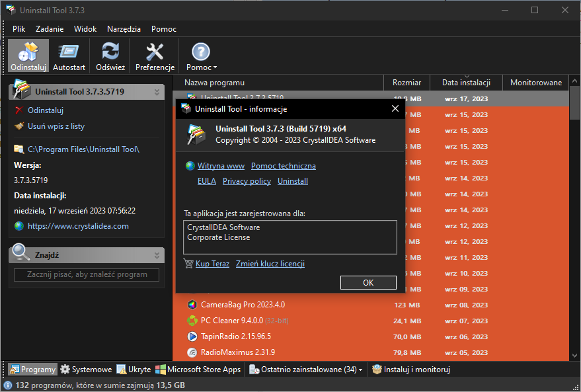The height and width of the screenshot is (392, 581).
Task: Open Ostatnio zainstalowane (34) dropdown
Action: pos(305,370)
